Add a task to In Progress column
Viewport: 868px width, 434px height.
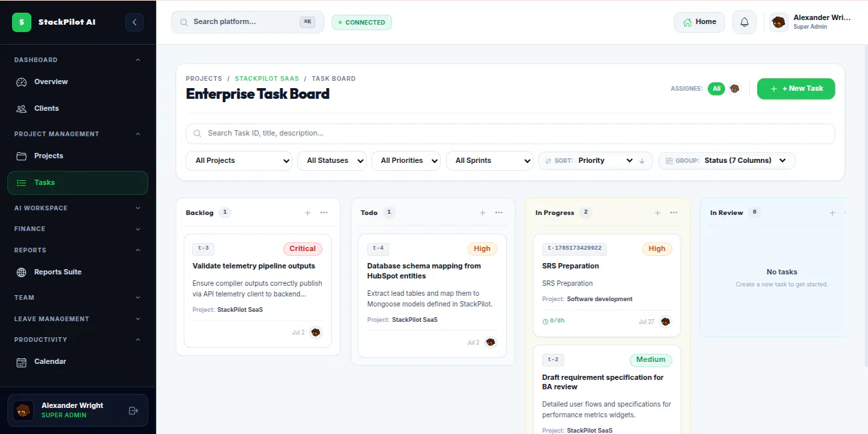[658, 213]
